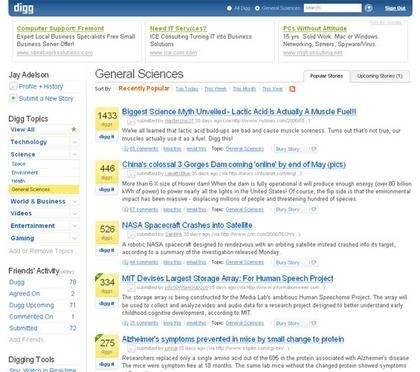This screenshot has height=372, width=420.
Task: Click the orange RSS feed icon
Action: [292, 89]
